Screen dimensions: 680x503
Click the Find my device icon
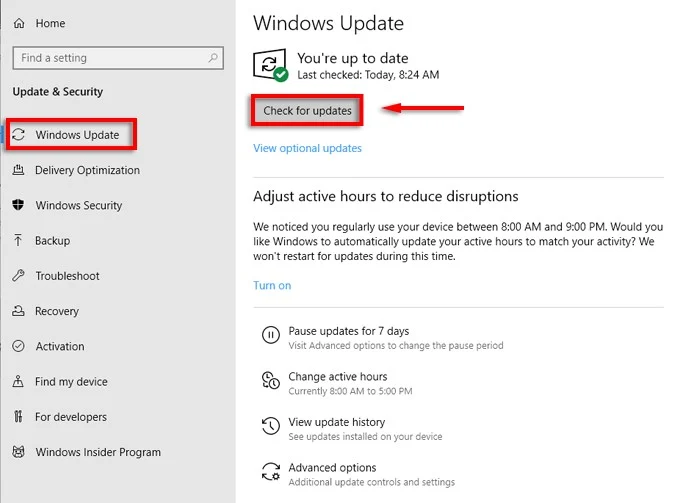click(18, 381)
